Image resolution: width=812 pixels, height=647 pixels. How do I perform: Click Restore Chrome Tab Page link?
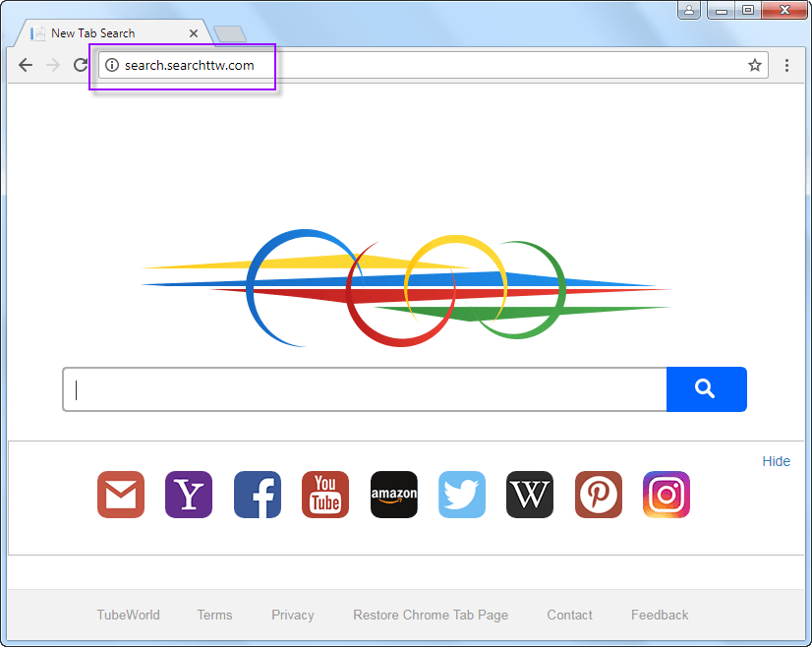(431, 615)
